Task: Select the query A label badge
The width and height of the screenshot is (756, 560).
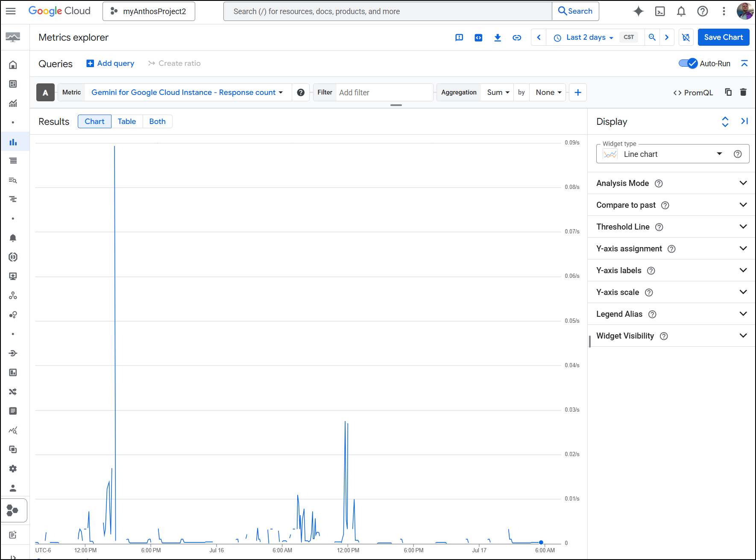Action: coord(45,92)
